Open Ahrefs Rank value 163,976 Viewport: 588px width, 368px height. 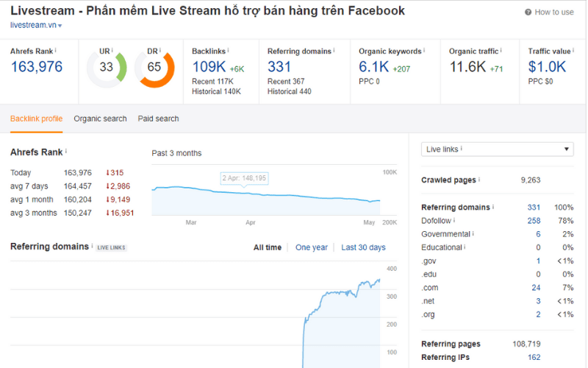(36, 67)
